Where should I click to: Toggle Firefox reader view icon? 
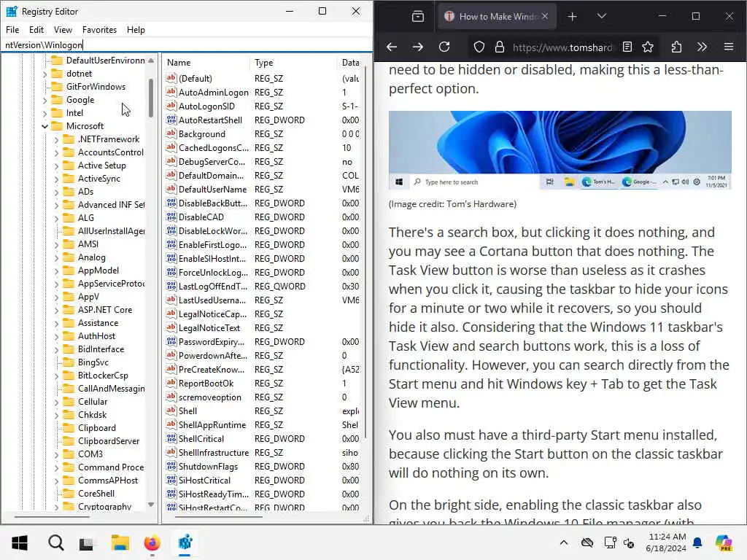[627, 47]
